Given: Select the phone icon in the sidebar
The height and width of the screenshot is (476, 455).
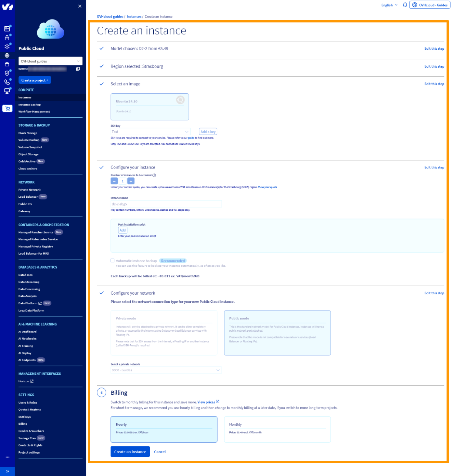Looking at the screenshot, I should (x=7, y=82).
